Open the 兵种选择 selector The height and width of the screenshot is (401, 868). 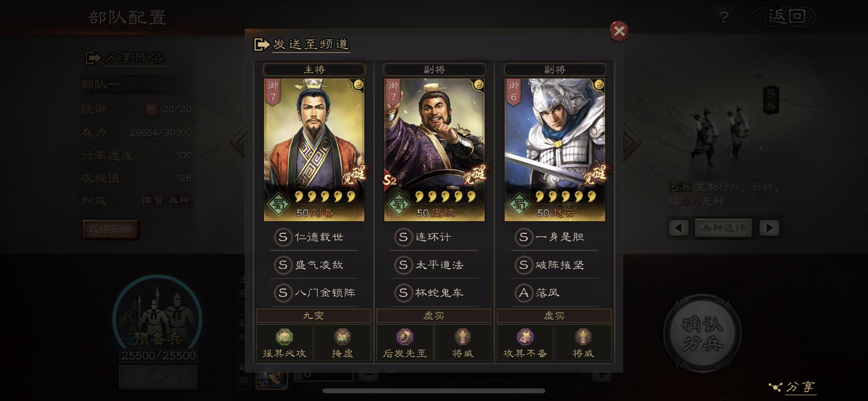[x=724, y=228]
